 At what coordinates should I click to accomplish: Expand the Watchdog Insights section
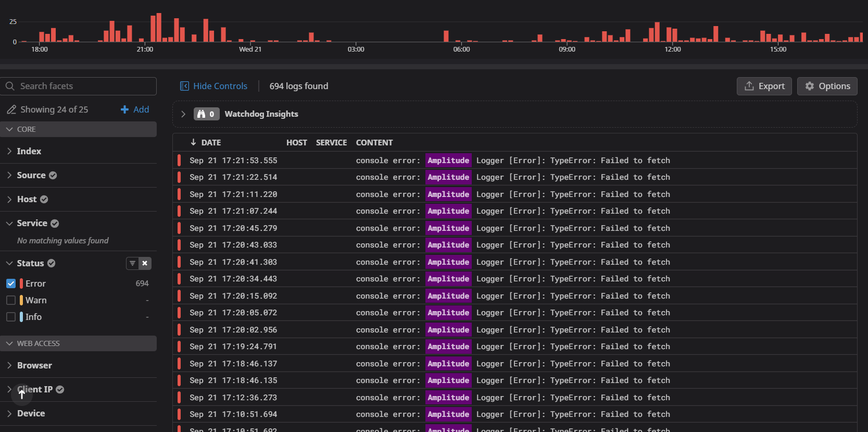[x=183, y=114]
